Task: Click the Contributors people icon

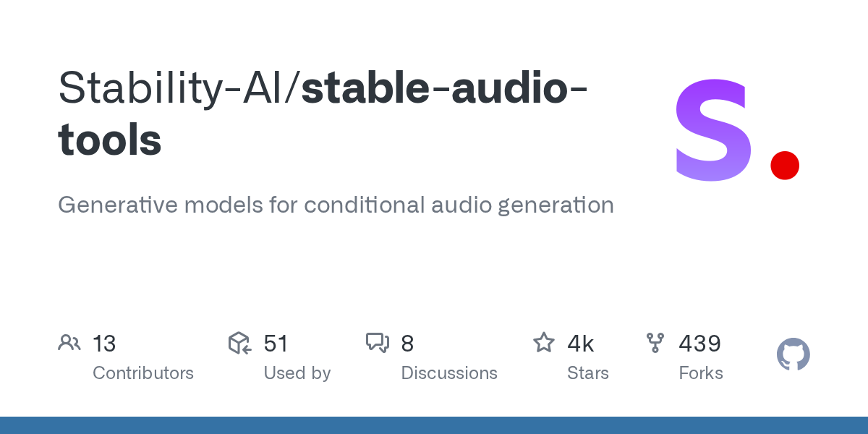Action: (x=69, y=343)
